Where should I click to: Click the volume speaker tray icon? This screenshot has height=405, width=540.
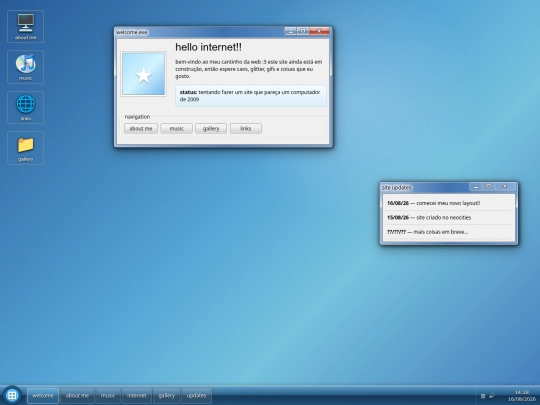[x=492, y=396]
